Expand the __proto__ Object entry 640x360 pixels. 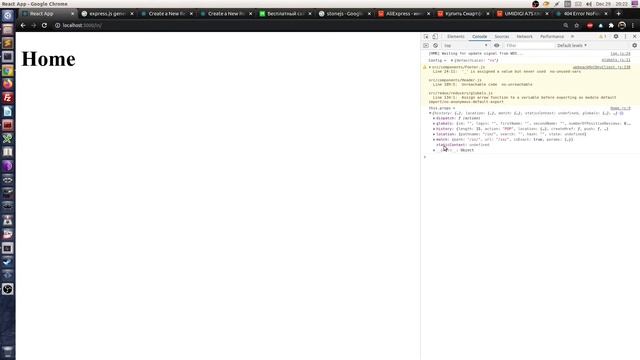click(x=434, y=150)
